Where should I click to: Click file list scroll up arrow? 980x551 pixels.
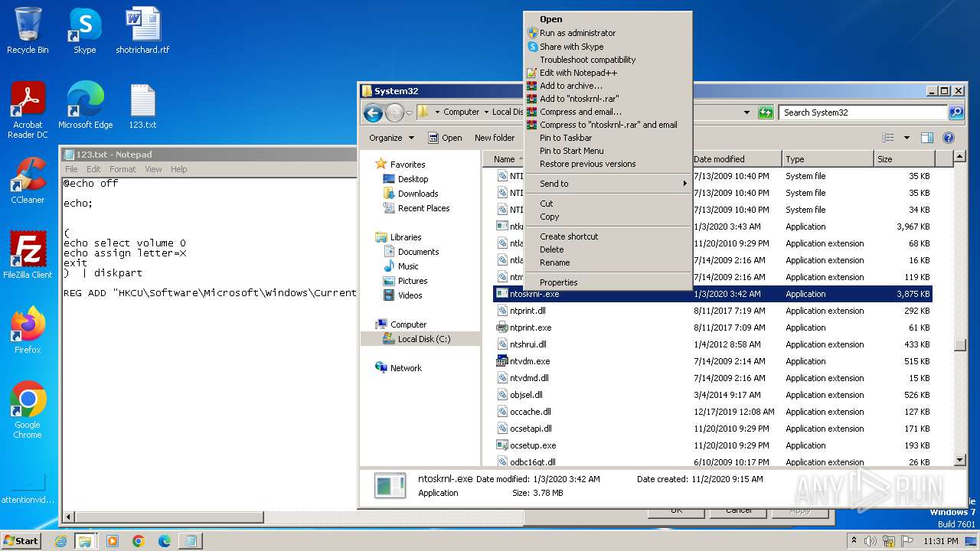[x=960, y=158]
